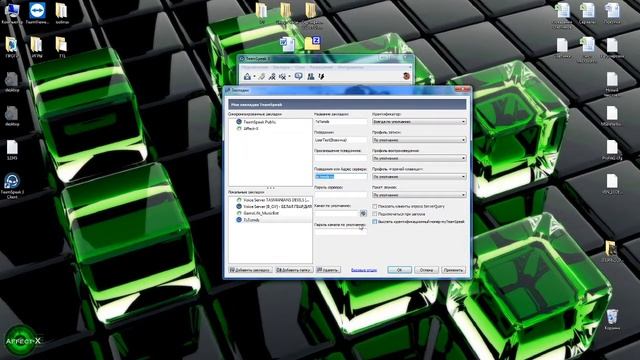This screenshot has height=360, width=640.
Task: Open the Профиль воспроизведения dropdown
Action: point(419,158)
